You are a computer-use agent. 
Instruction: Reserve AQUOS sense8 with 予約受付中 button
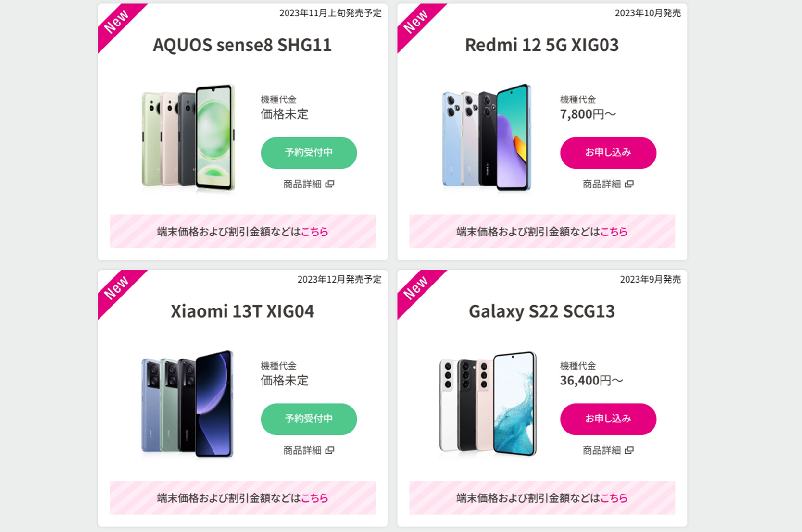point(309,153)
